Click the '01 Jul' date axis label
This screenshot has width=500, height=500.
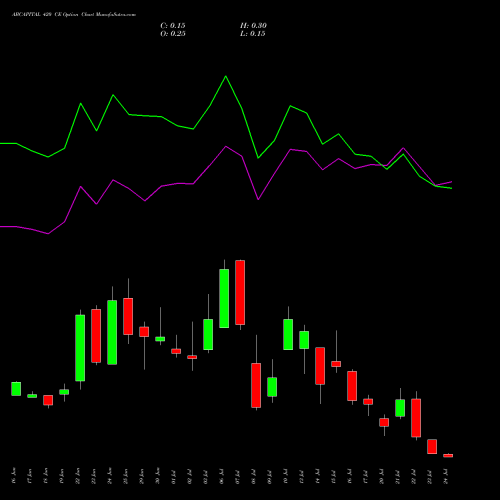point(174,476)
